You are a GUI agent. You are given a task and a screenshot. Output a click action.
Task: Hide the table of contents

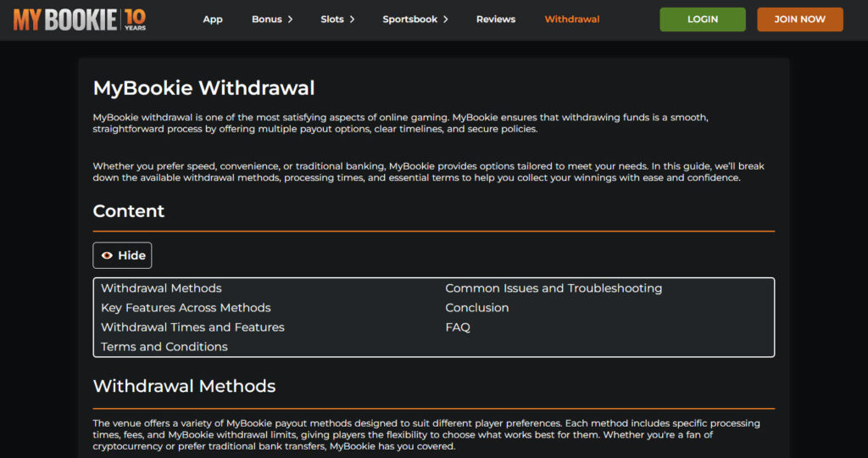(x=122, y=255)
